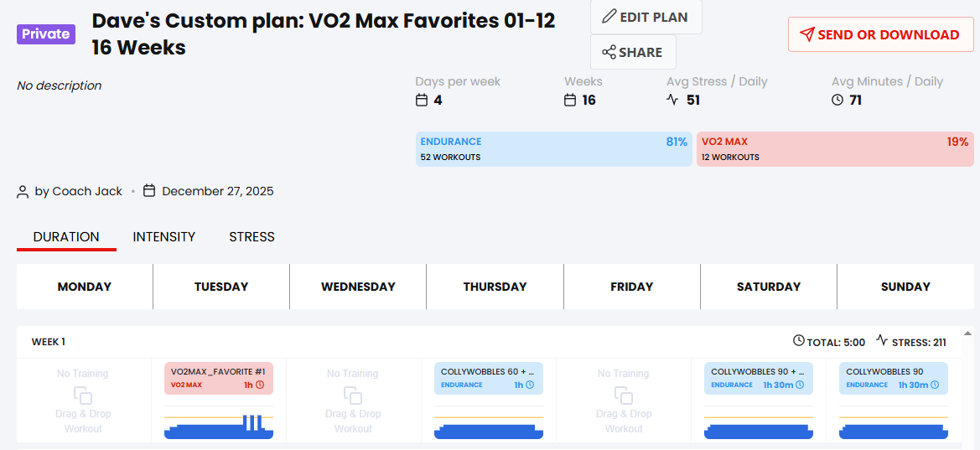This screenshot has height=450, width=980.
Task: Click the paper plane send icon
Action: pyautogui.click(x=806, y=34)
